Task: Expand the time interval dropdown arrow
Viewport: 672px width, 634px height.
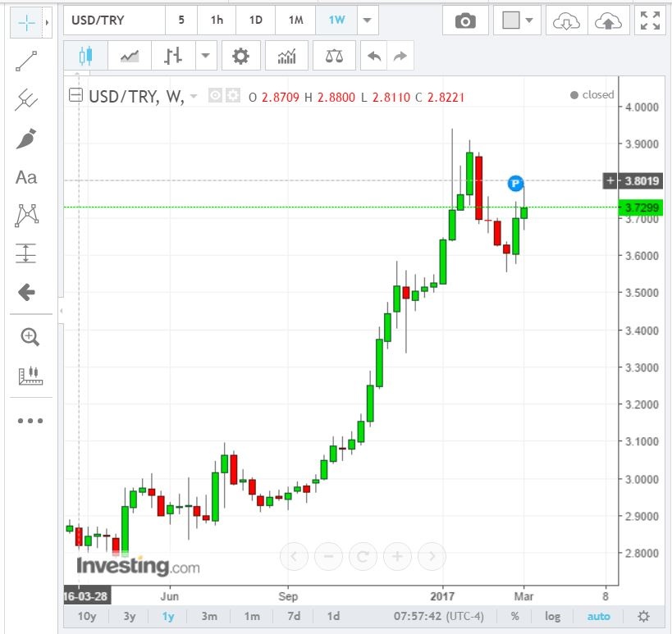Action: point(368,21)
